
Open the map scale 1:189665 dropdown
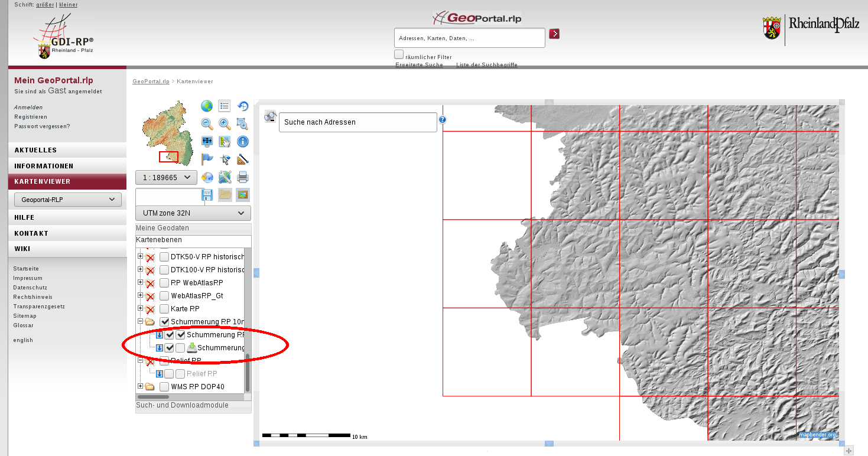coord(166,177)
